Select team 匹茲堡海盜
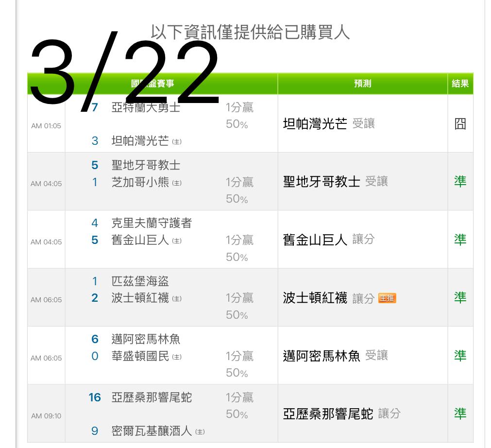The height and width of the screenshot is (448, 491). [140, 281]
